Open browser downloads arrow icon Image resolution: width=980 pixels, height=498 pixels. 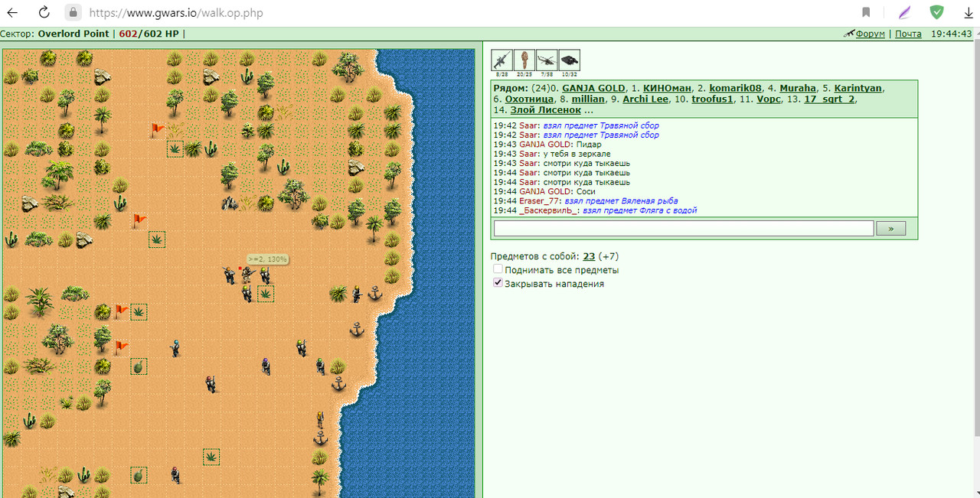pos(969,12)
